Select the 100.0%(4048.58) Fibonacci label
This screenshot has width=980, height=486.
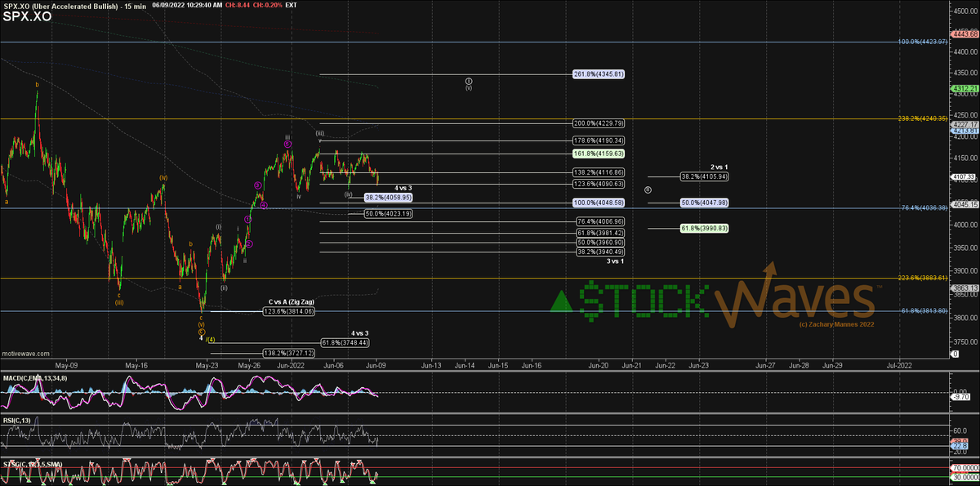(599, 202)
